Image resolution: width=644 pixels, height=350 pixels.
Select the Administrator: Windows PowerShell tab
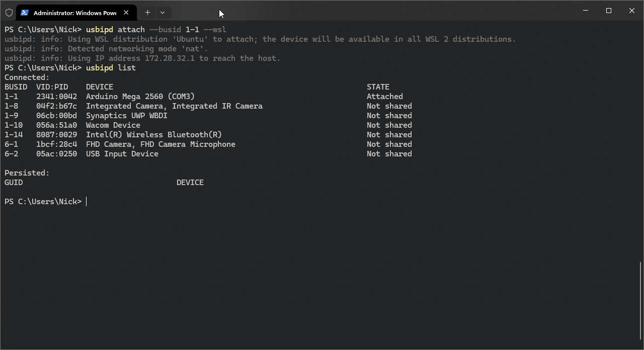click(x=76, y=13)
